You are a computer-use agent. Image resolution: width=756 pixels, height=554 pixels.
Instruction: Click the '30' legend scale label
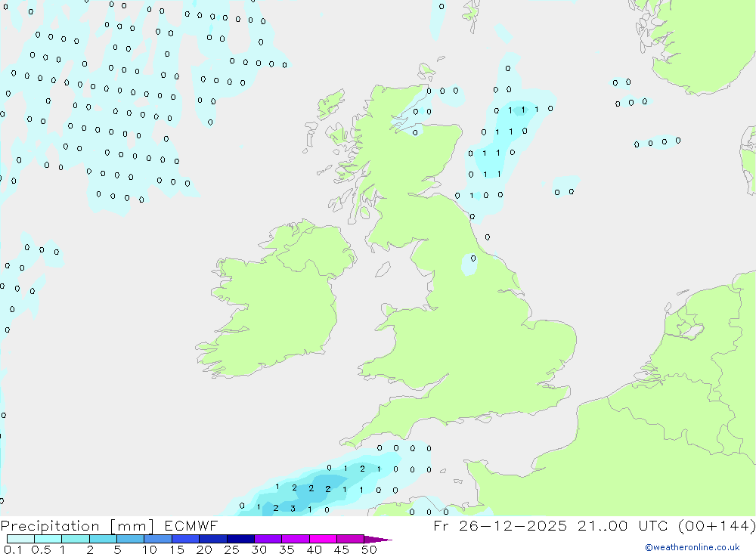259,549
